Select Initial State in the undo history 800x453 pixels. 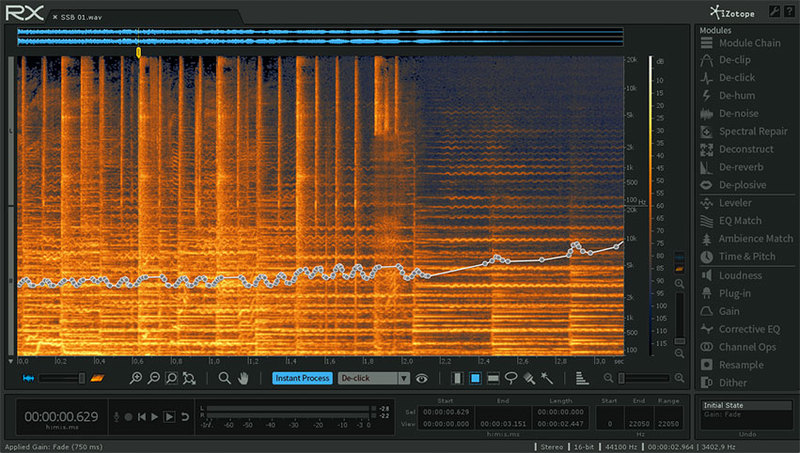(x=746, y=405)
